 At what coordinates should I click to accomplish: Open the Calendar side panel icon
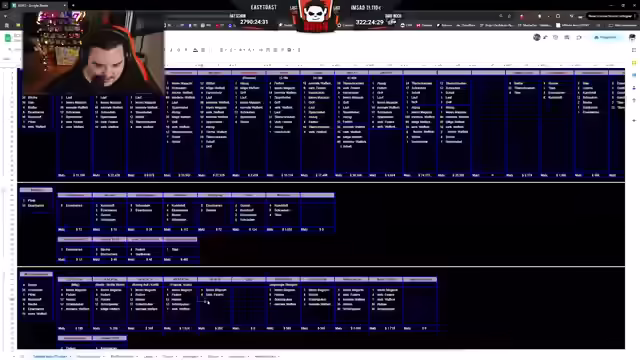(x=634, y=50)
